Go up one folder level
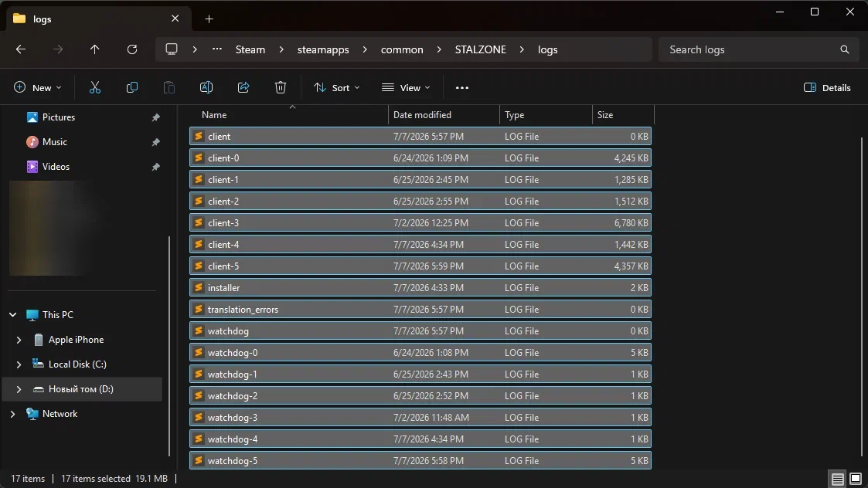Viewport: 868px width, 488px height. pyautogui.click(x=94, y=49)
